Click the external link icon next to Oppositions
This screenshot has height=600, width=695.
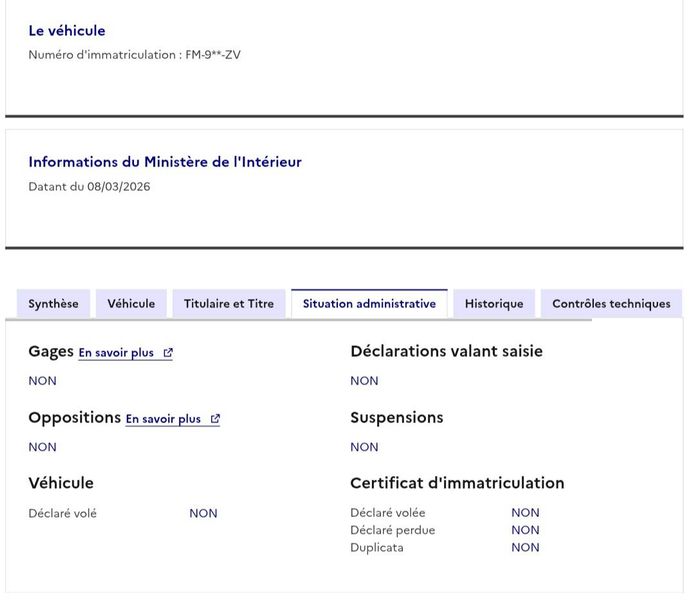pos(215,419)
